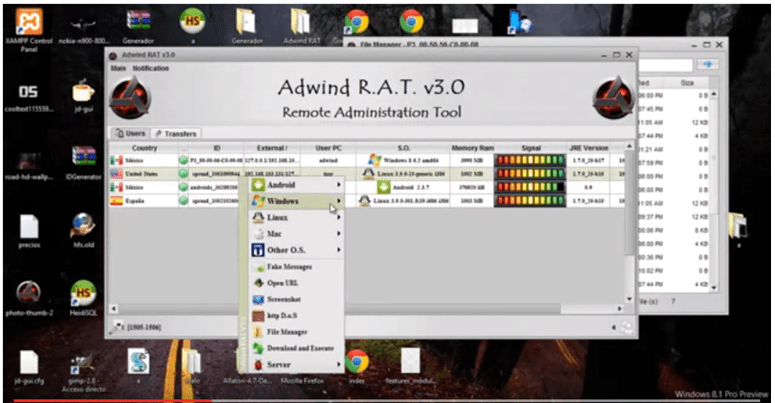The width and height of the screenshot is (775, 403).
Task: Open the Server submenu
Action: coord(296,364)
